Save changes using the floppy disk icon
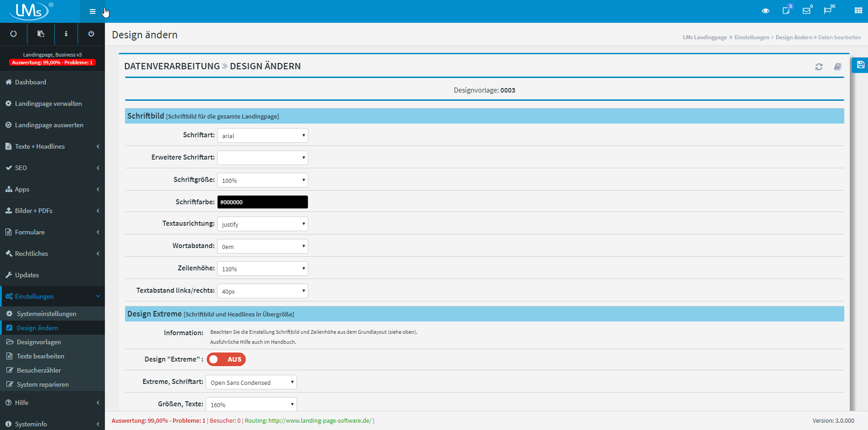Image resolution: width=868 pixels, height=430 pixels. click(x=860, y=65)
